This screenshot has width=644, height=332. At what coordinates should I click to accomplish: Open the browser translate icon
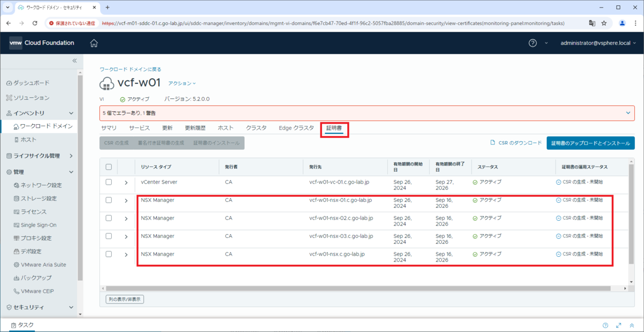[x=592, y=24]
